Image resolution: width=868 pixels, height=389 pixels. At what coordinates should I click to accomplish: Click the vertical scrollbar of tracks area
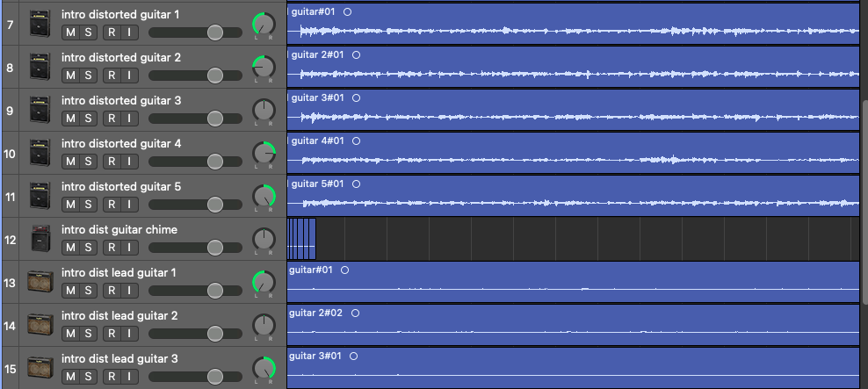click(x=864, y=201)
